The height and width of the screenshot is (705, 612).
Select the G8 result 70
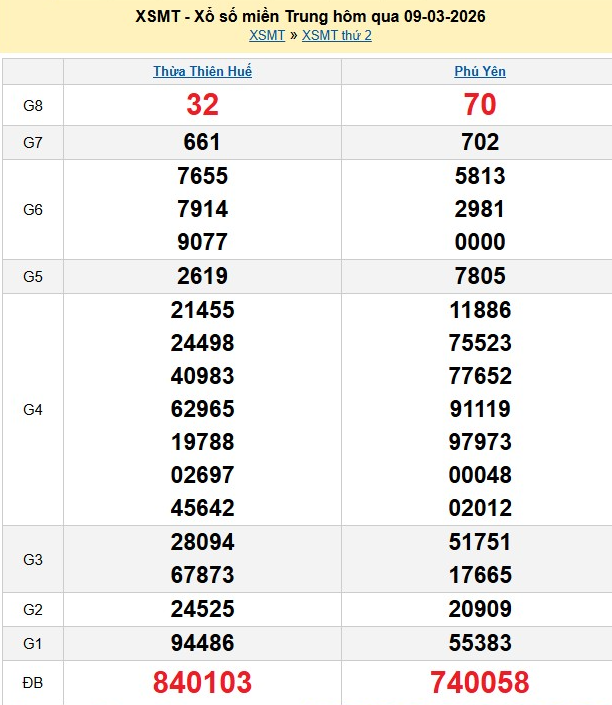[480, 105]
